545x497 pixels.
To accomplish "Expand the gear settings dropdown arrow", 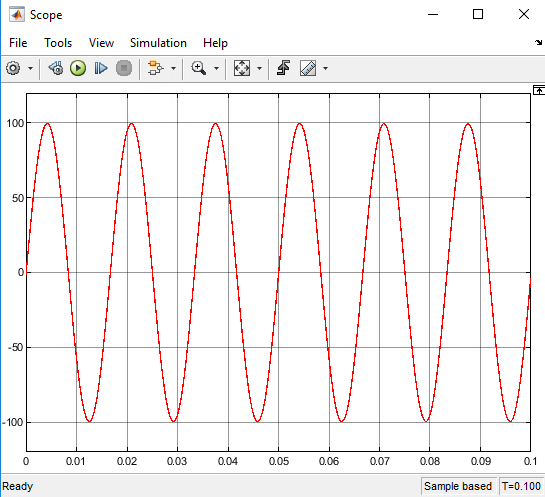I will (31, 68).
